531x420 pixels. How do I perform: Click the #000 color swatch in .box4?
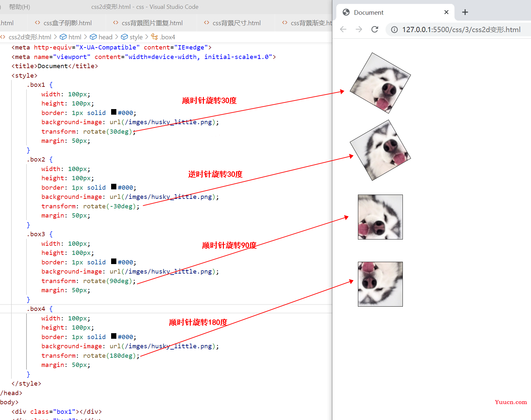point(114,336)
